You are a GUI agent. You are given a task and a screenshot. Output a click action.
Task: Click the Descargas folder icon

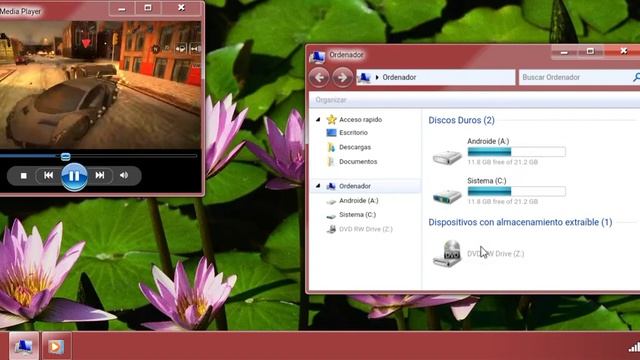pyautogui.click(x=331, y=147)
